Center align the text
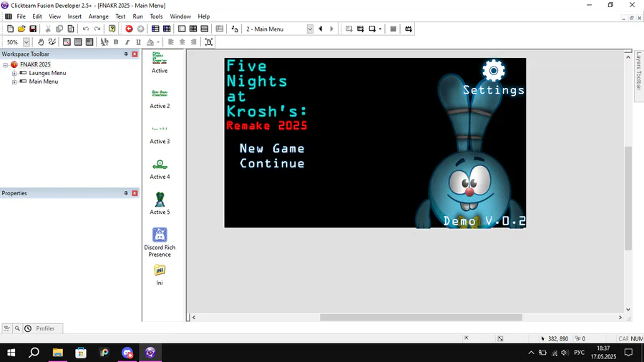This screenshot has width=644, height=362. click(182, 42)
